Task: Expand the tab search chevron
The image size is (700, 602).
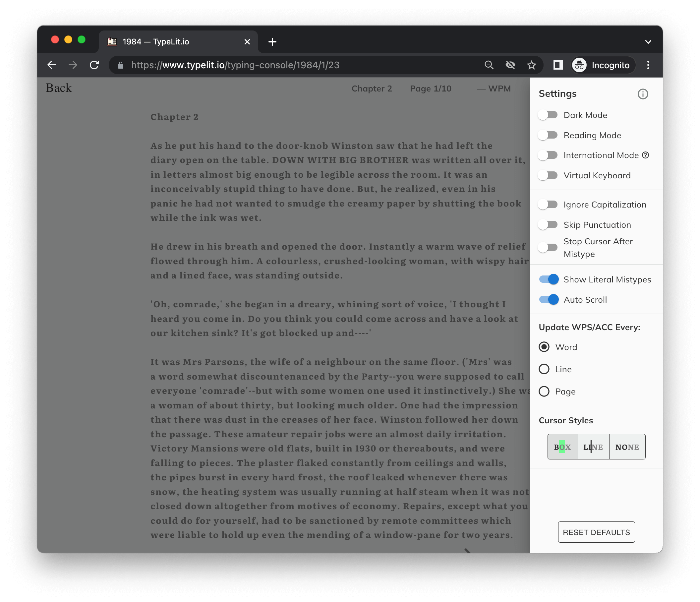Action: click(x=648, y=42)
